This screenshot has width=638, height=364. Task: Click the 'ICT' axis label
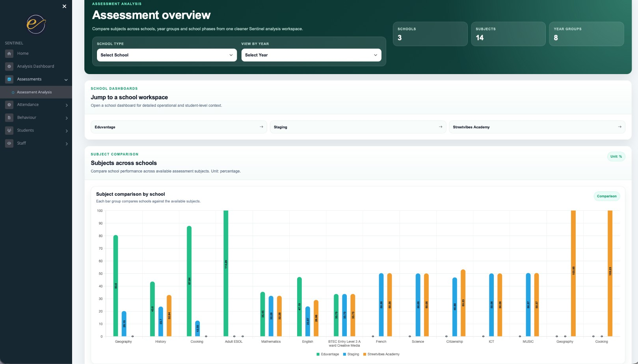point(491,342)
